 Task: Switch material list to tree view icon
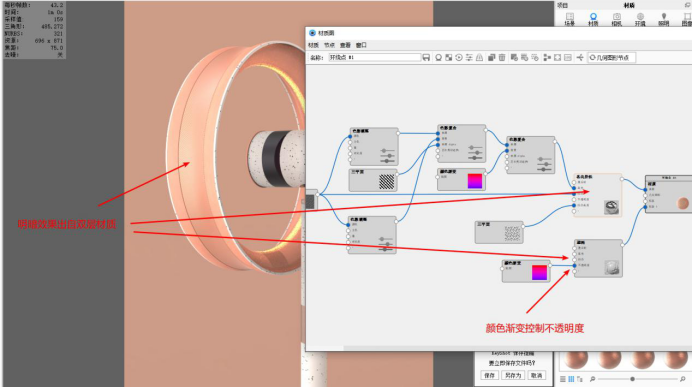579,379
